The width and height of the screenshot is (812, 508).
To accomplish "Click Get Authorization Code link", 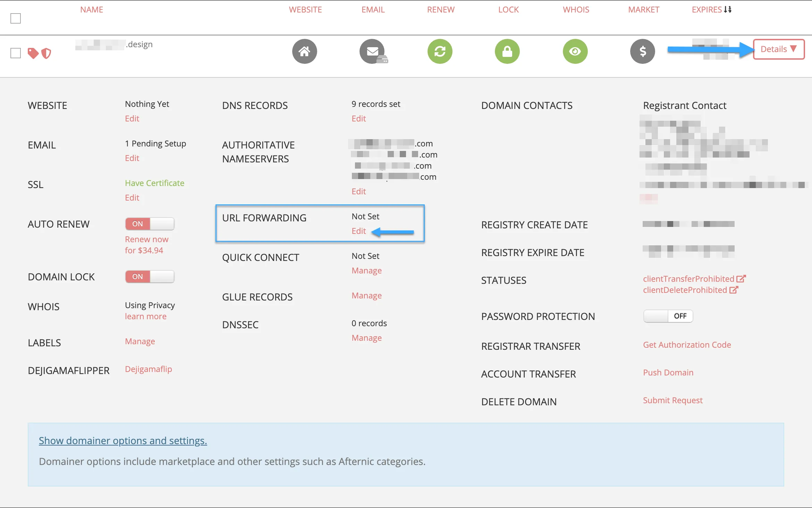I will 687,345.
